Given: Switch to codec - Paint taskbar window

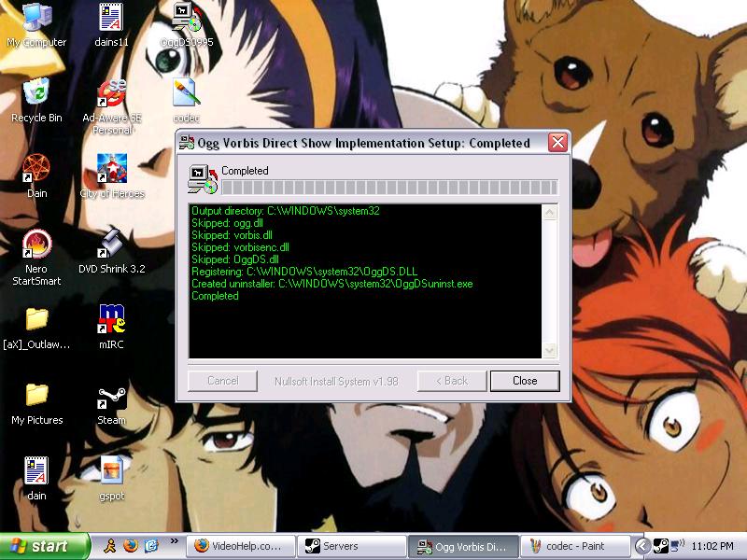Looking at the screenshot, I should [x=575, y=546].
